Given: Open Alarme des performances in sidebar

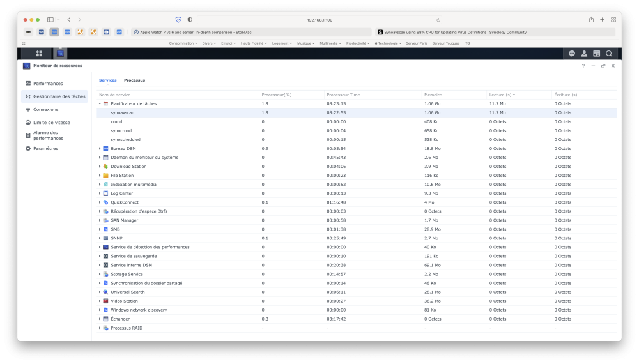Looking at the screenshot, I should pyautogui.click(x=48, y=135).
